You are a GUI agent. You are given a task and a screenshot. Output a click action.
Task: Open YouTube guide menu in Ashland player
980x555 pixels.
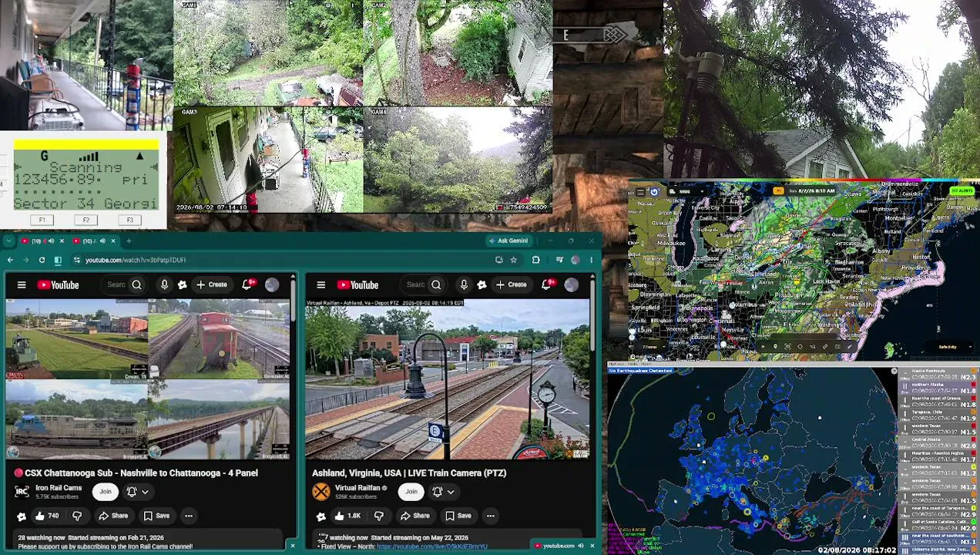point(321,285)
